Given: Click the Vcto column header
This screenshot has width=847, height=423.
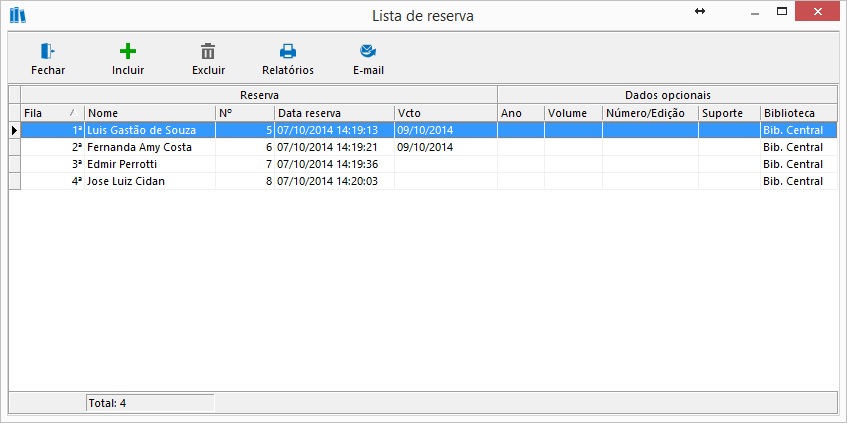Looking at the screenshot, I should point(446,113).
